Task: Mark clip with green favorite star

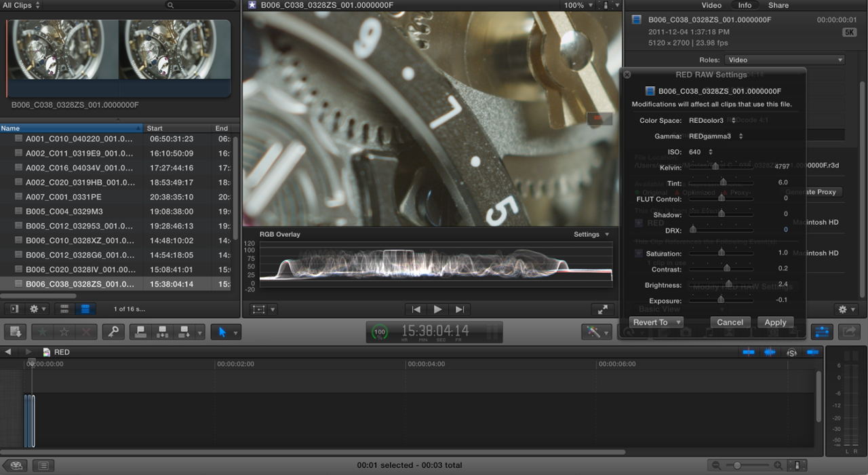Action: (x=42, y=332)
